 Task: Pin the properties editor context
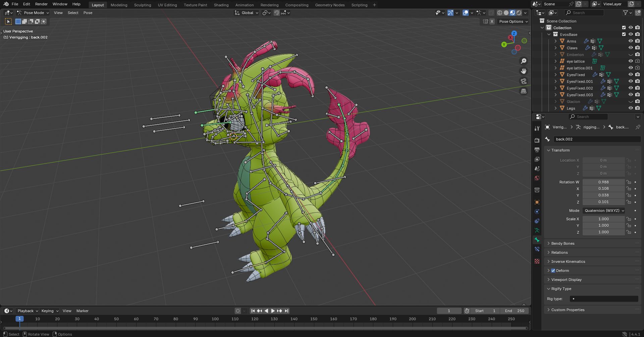638,127
